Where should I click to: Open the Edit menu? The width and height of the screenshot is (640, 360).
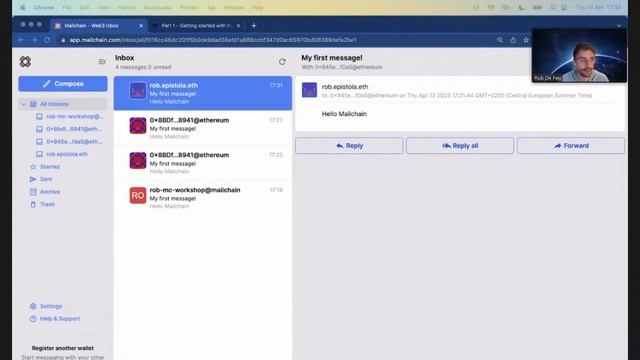click(84, 7)
